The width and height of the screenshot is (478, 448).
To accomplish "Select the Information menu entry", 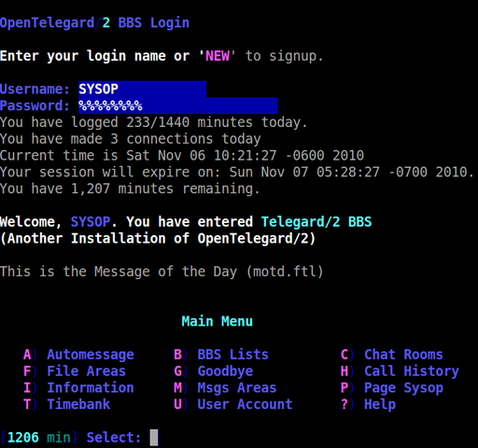I will (x=78, y=387).
